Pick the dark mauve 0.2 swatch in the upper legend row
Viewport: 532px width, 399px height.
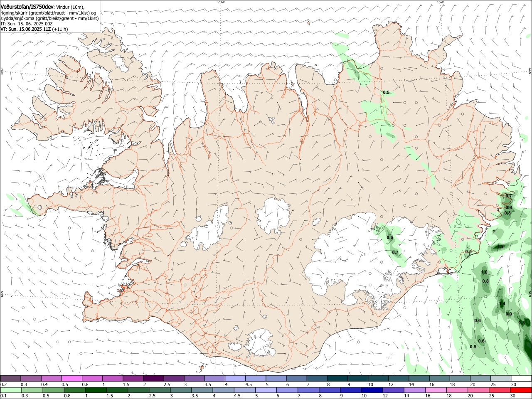10,379
